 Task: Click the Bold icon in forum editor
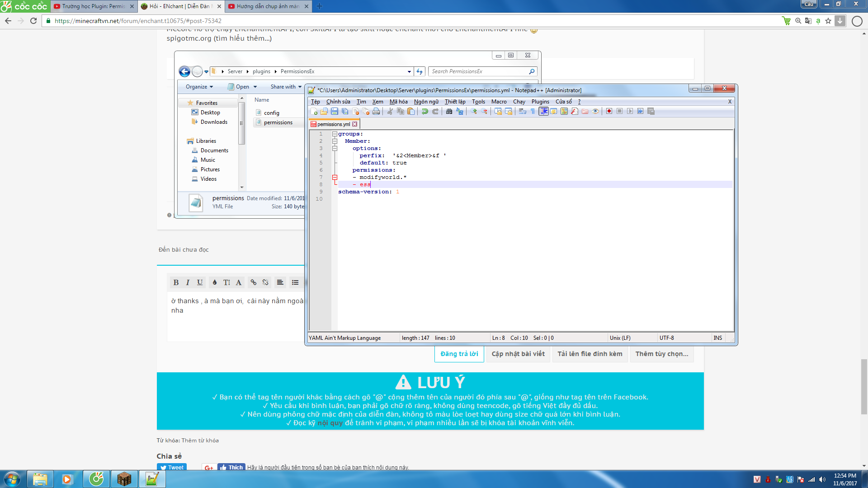pos(176,282)
